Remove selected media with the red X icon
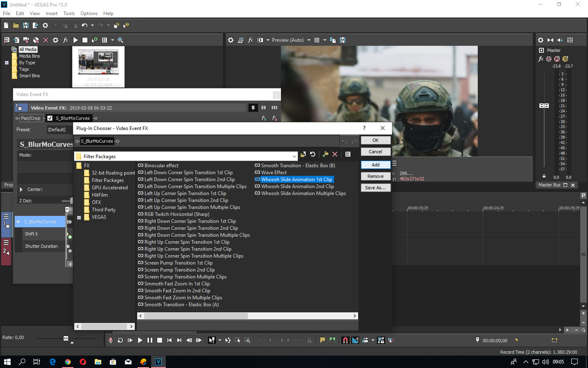Image resolution: width=588 pixels, height=368 pixels. (46, 40)
